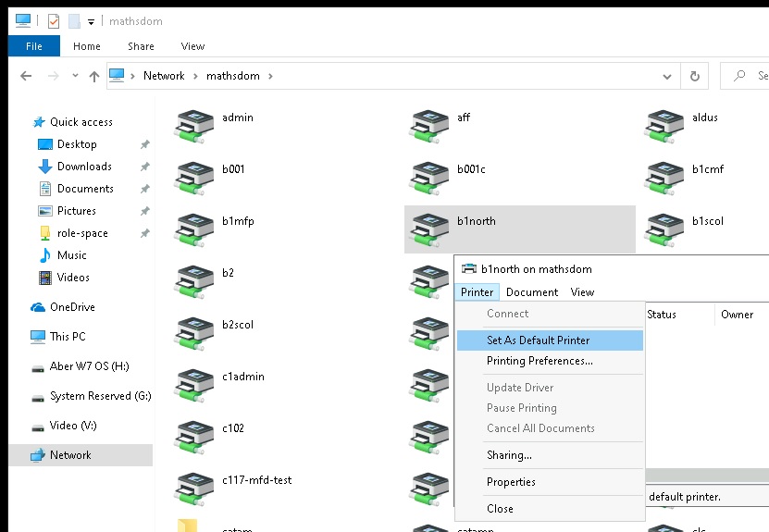Select the aff network printer icon
This screenshot has height=532, width=769.
point(430,125)
